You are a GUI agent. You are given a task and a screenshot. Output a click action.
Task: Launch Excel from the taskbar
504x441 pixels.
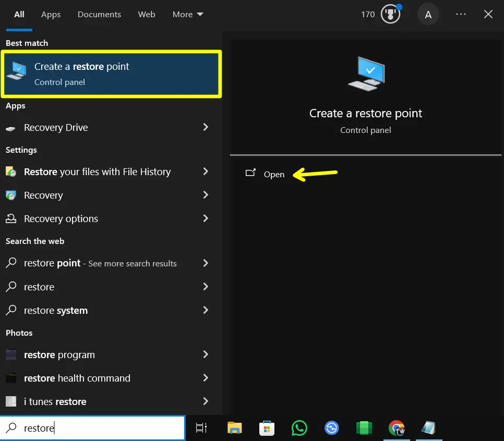coord(364,427)
